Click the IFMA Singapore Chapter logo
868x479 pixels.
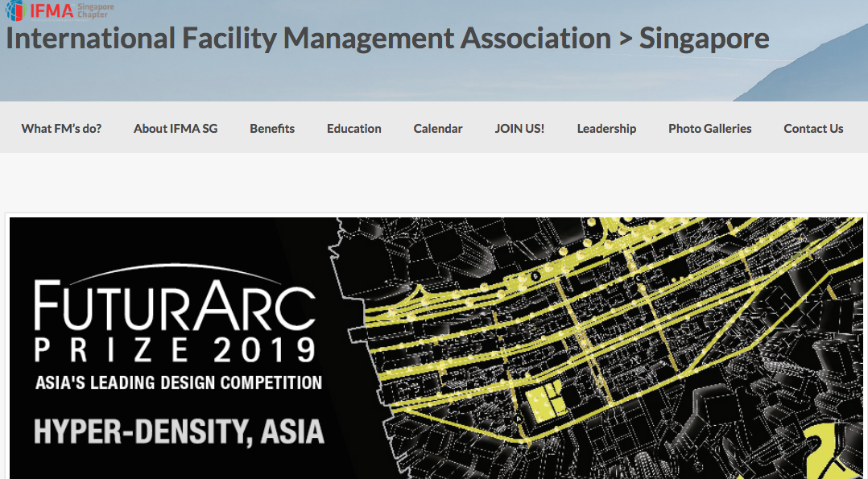(60, 10)
